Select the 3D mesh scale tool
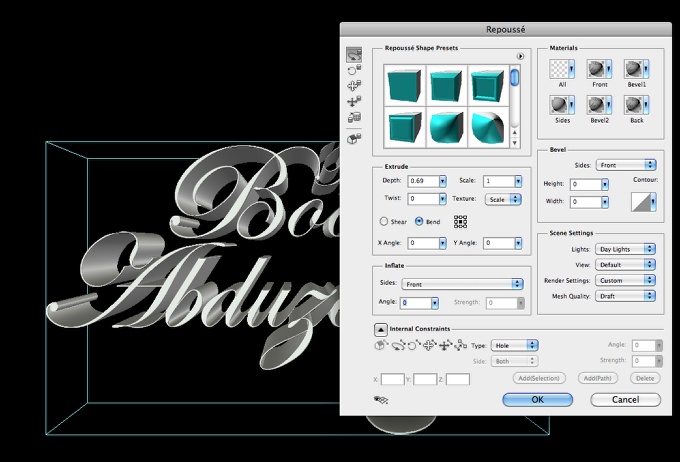Viewport: 680px width, 462px height. click(x=353, y=118)
